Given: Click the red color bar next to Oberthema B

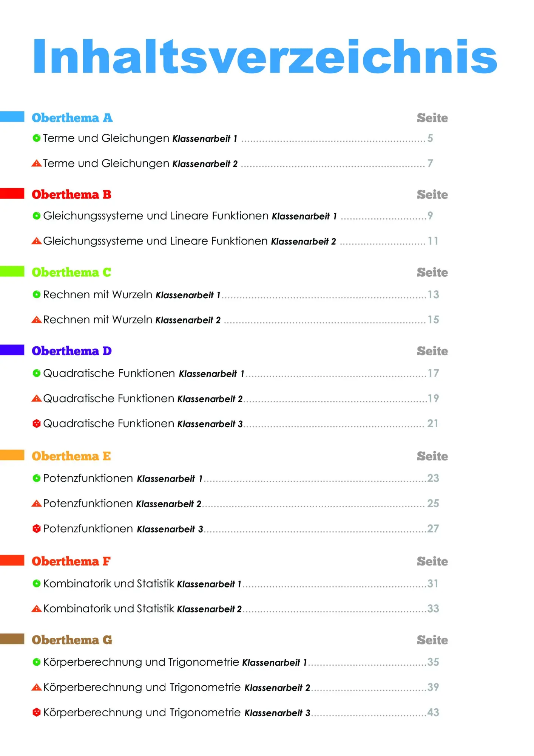Looking at the screenshot, I should pos(12,193).
